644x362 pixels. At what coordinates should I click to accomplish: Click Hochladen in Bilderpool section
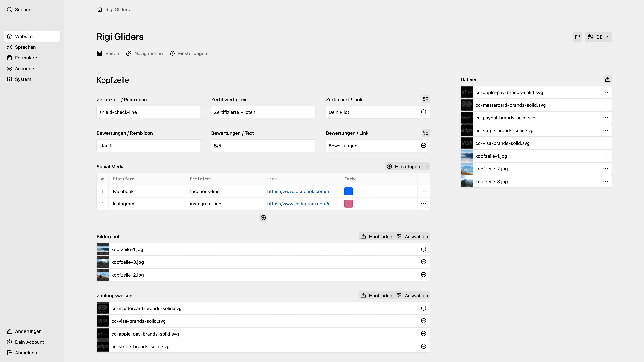[376, 237]
